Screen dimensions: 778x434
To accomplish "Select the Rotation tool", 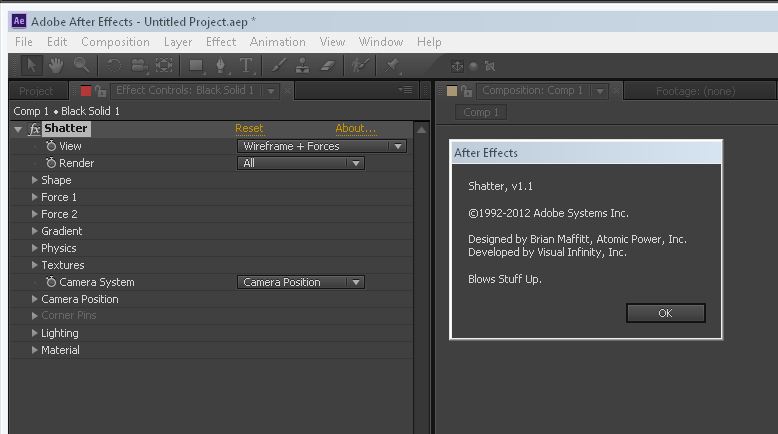I will [114, 65].
